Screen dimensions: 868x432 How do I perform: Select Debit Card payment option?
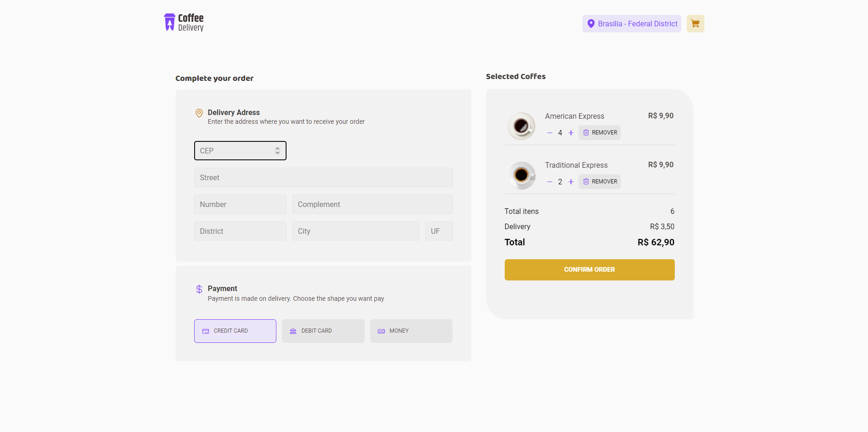click(x=323, y=331)
